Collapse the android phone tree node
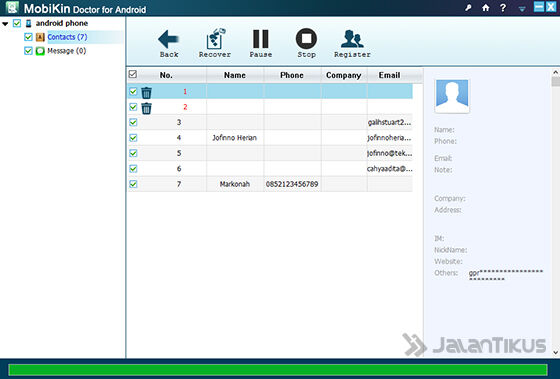Viewport: 560px width, 379px height. 5,24
